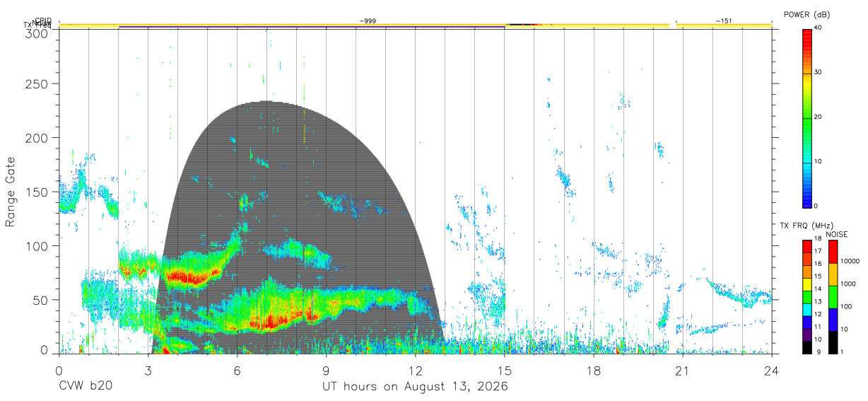Click the '250' range gate tick label

pyautogui.click(x=38, y=83)
